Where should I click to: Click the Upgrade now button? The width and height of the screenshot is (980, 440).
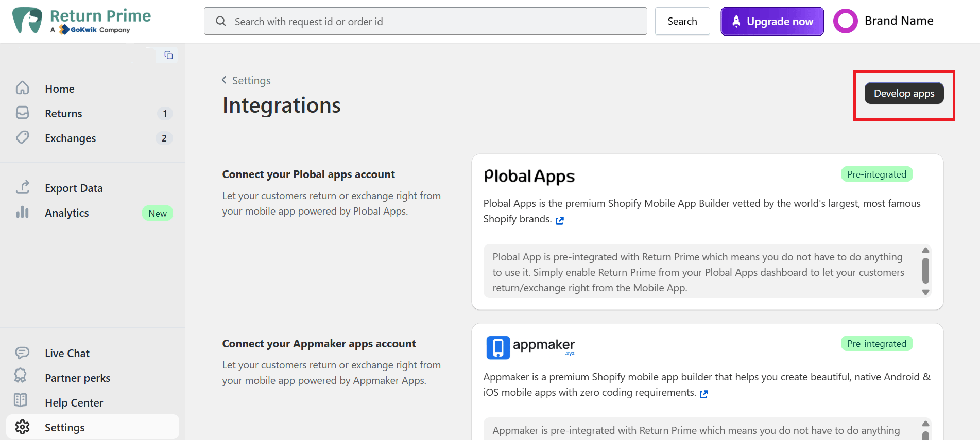tap(772, 21)
